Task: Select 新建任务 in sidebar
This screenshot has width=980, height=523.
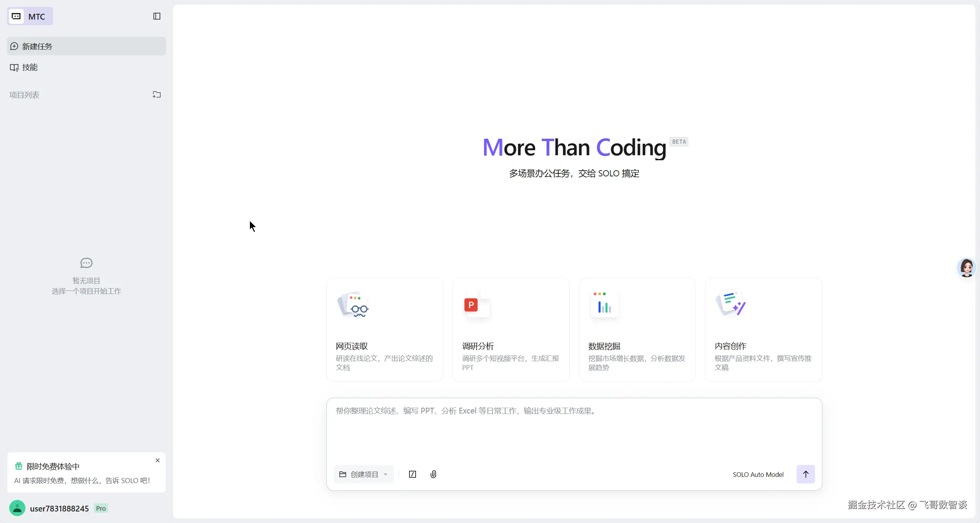Action: coord(87,46)
